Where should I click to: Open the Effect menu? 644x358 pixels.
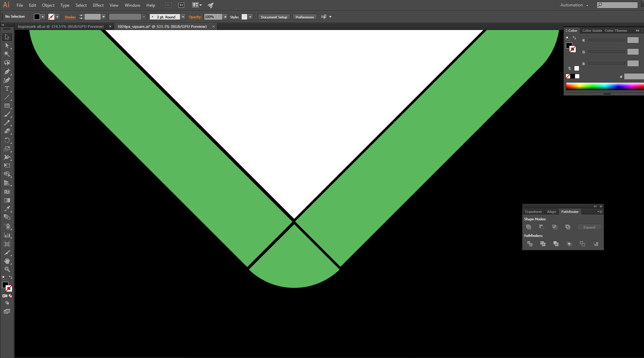point(98,5)
